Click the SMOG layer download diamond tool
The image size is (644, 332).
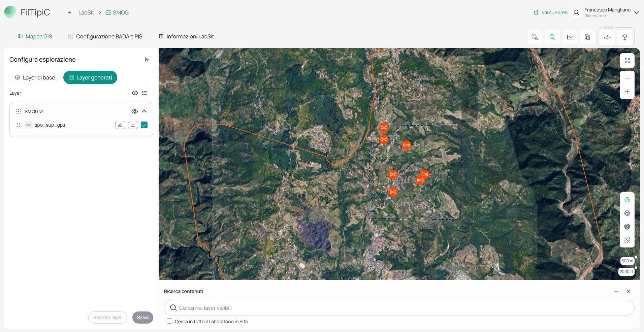[x=625, y=37]
